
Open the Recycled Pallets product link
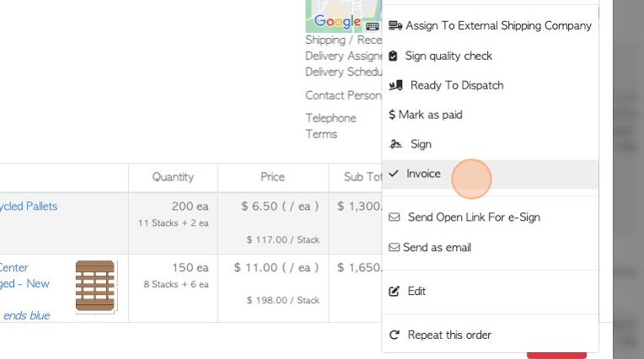29,206
